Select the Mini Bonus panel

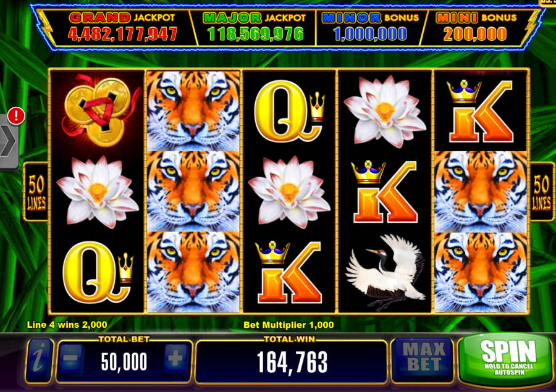pyautogui.click(x=476, y=28)
